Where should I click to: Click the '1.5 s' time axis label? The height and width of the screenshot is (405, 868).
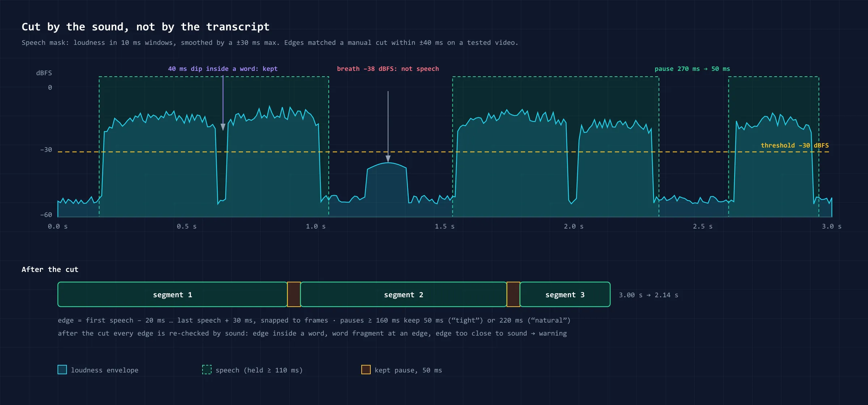coord(444,226)
